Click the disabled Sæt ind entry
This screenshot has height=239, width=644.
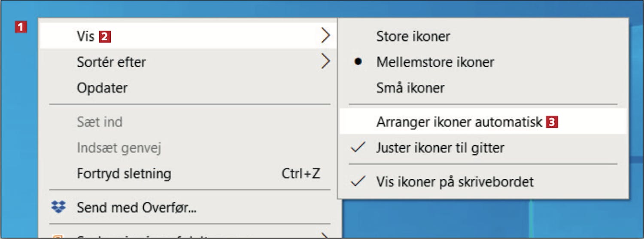[188, 122]
